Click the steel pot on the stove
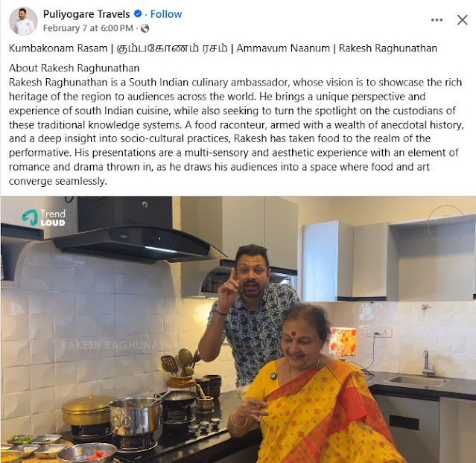Screen dimensions: 476x463 135,417
